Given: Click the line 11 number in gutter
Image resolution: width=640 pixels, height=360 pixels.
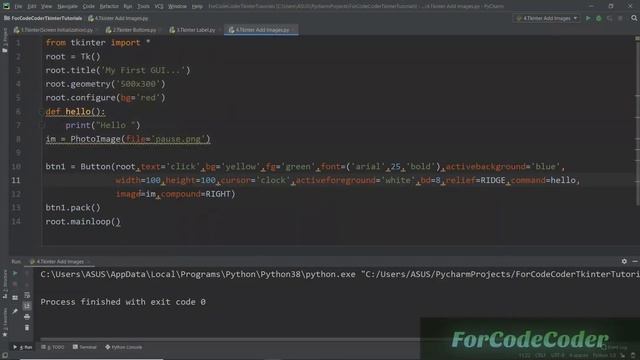Looking at the screenshot, I should [x=16, y=180].
